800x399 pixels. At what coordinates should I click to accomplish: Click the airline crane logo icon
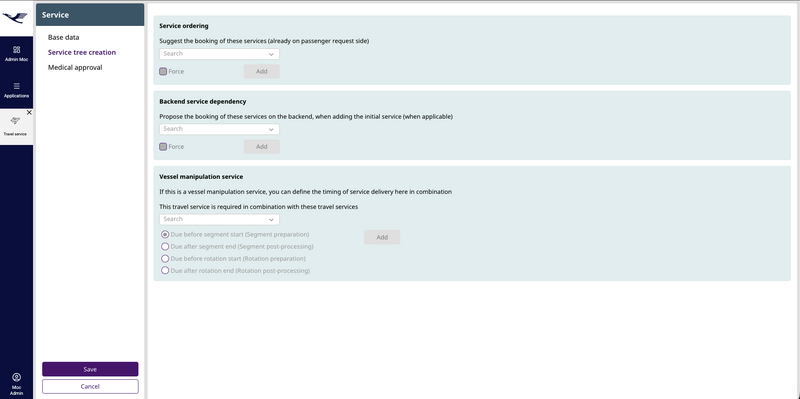[x=15, y=18]
